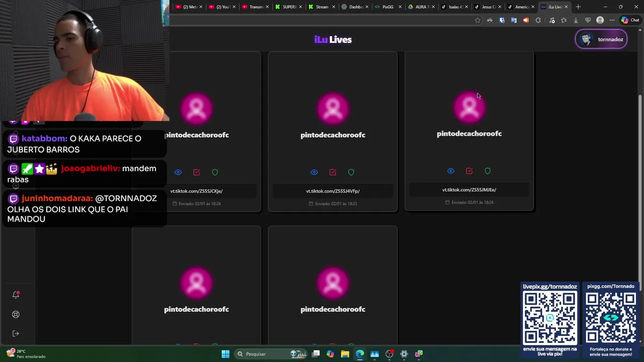
Task: Open notifications bell in the left sidebar
Action: [x=16, y=295]
